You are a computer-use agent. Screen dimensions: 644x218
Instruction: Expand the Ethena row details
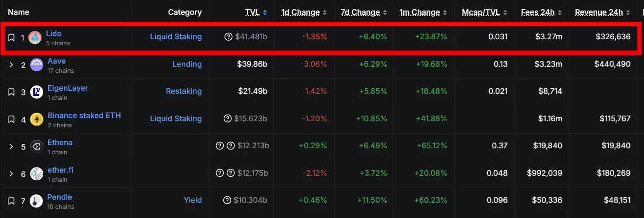coord(11,146)
